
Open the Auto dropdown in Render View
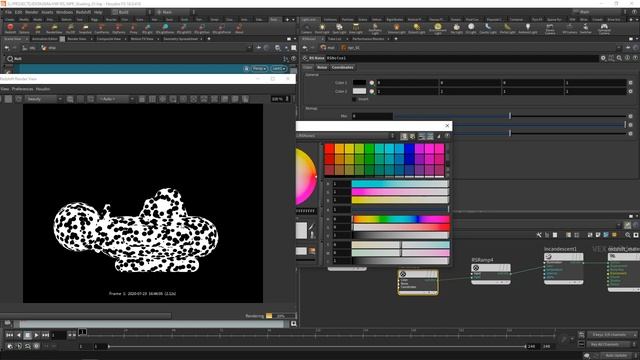(116, 99)
